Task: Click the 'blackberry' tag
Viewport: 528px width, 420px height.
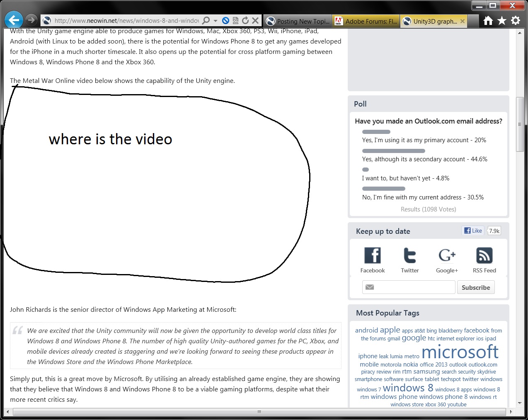Action: 450,331
